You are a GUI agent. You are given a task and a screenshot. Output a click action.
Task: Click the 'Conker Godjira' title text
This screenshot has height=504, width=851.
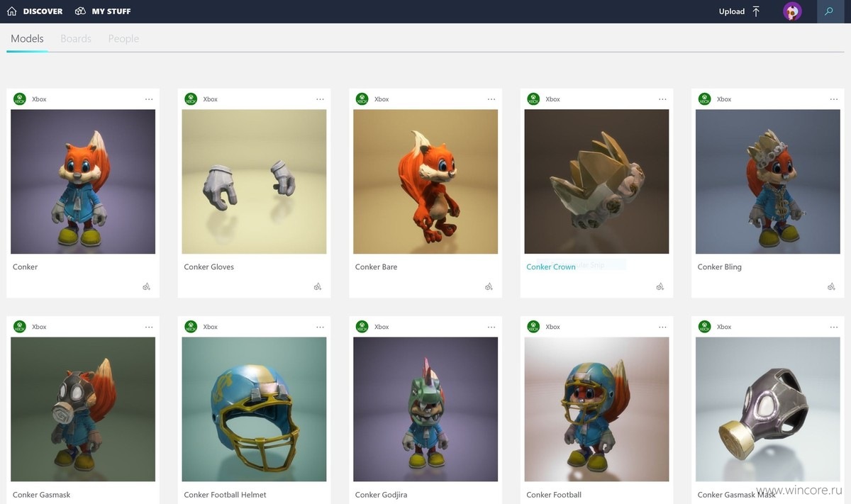[381, 495]
